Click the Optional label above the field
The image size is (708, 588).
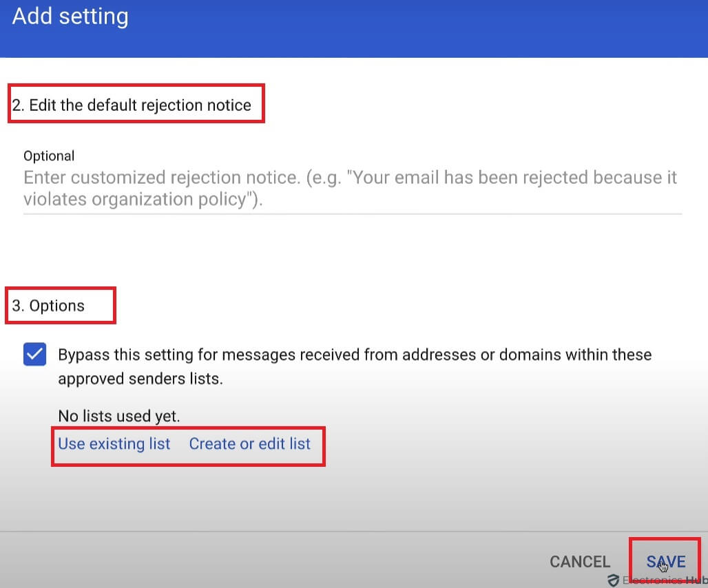tap(49, 156)
